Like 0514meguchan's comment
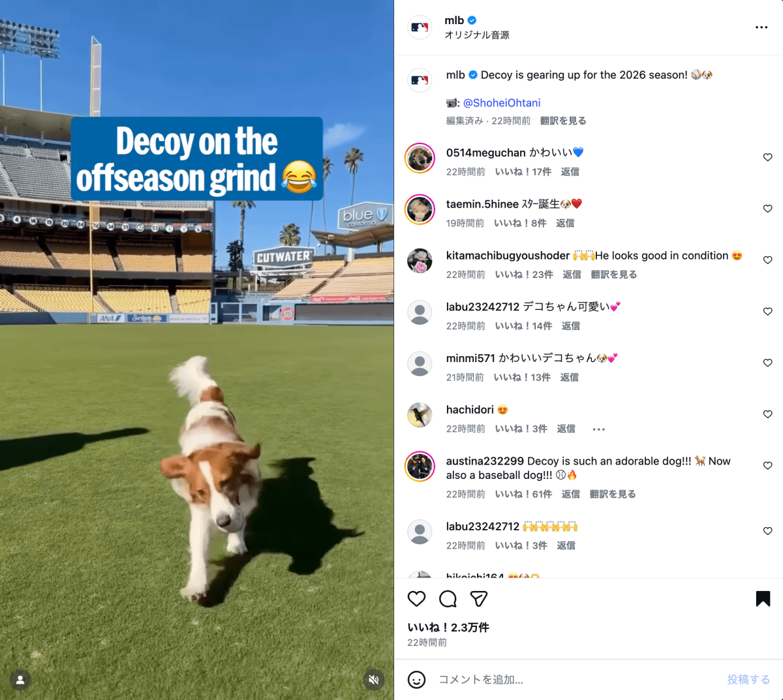 click(x=768, y=157)
